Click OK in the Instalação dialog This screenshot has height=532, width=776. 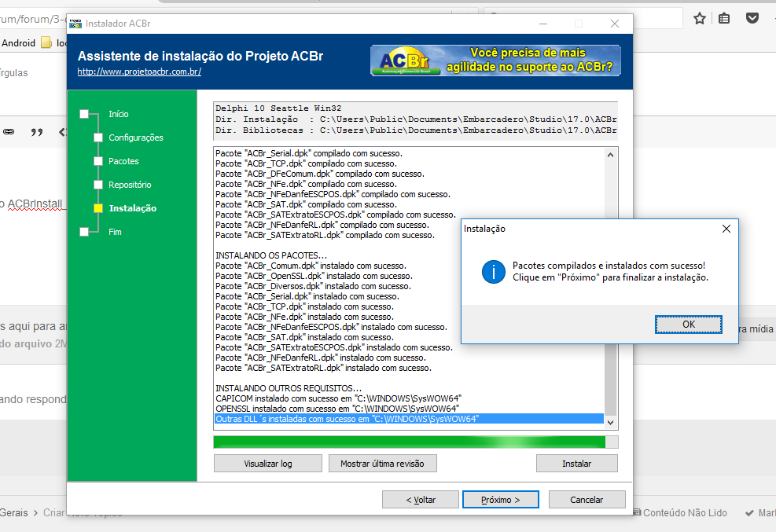689,325
